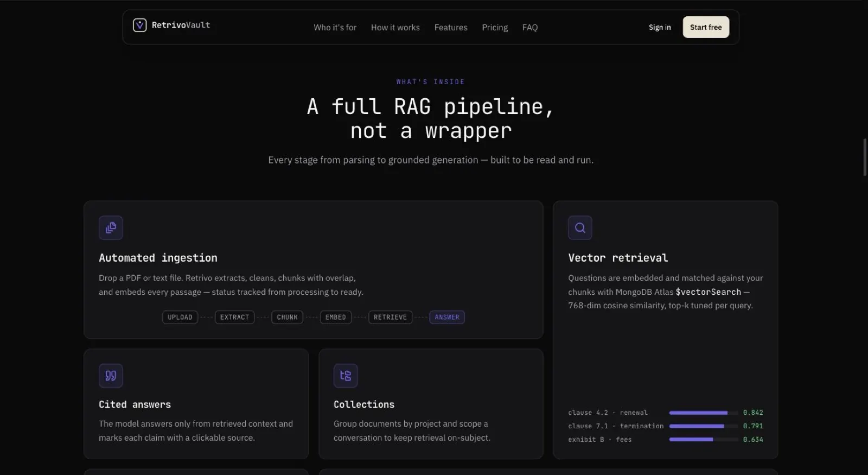Click the 0.791 similarity score

click(x=753, y=426)
